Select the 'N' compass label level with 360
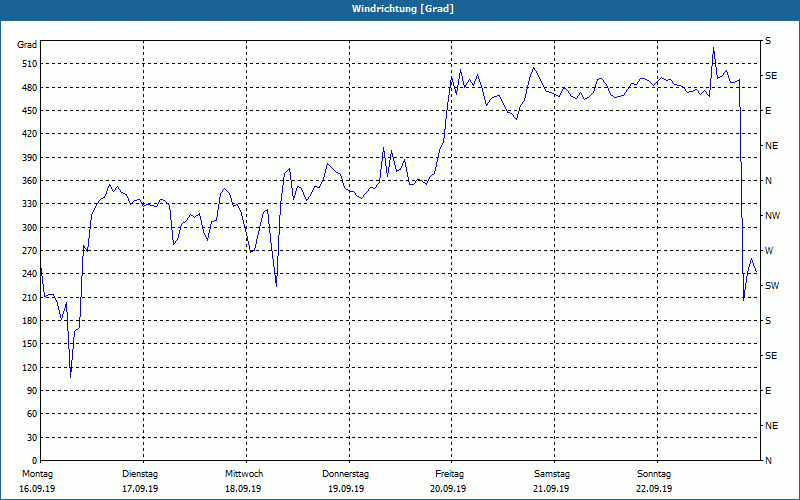Image resolution: width=800 pixels, height=500 pixels. (768, 181)
